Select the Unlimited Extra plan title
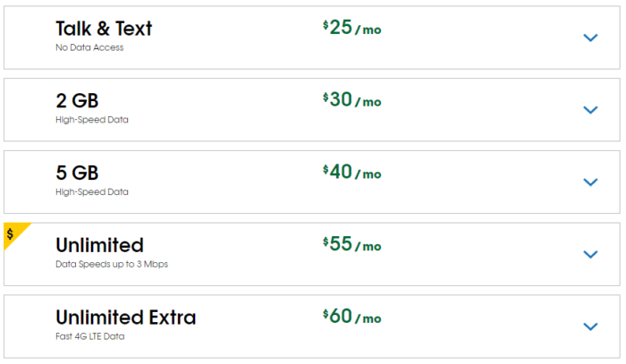The width and height of the screenshot is (626, 364). (126, 317)
